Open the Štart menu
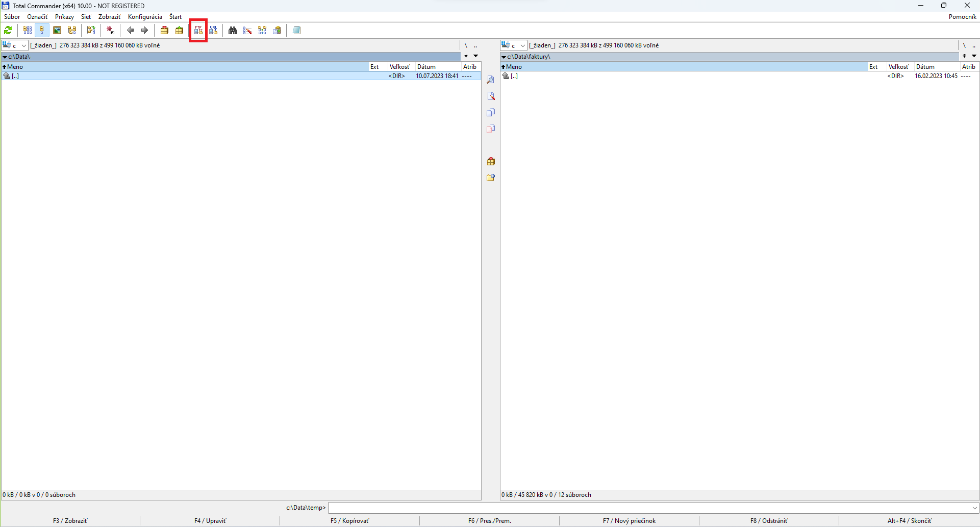This screenshot has height=527, width=980. [175, 17]
